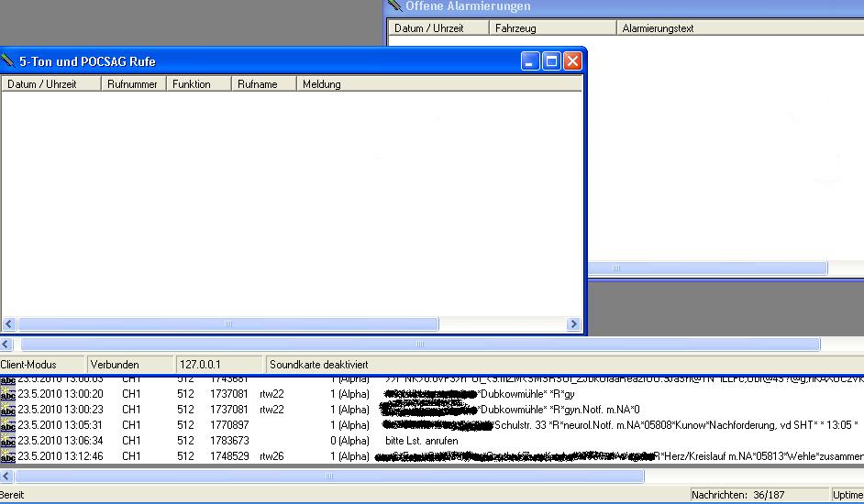
Task: Click the abc icon of the 13:00:23 message
Action: coord(7,410)
